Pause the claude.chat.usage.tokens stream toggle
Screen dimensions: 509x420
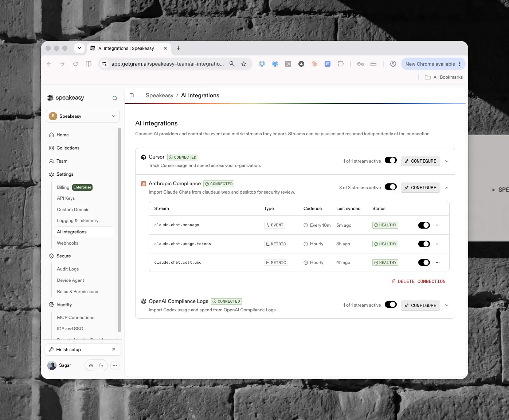tap(424, 244)
